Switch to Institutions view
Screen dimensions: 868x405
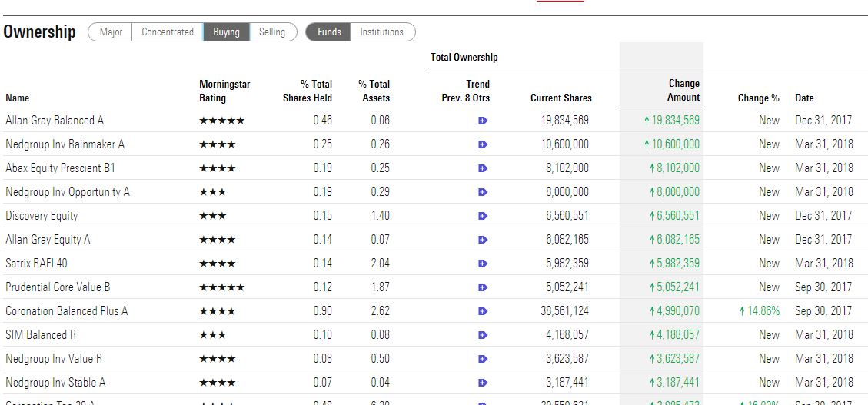coord(382,32)
